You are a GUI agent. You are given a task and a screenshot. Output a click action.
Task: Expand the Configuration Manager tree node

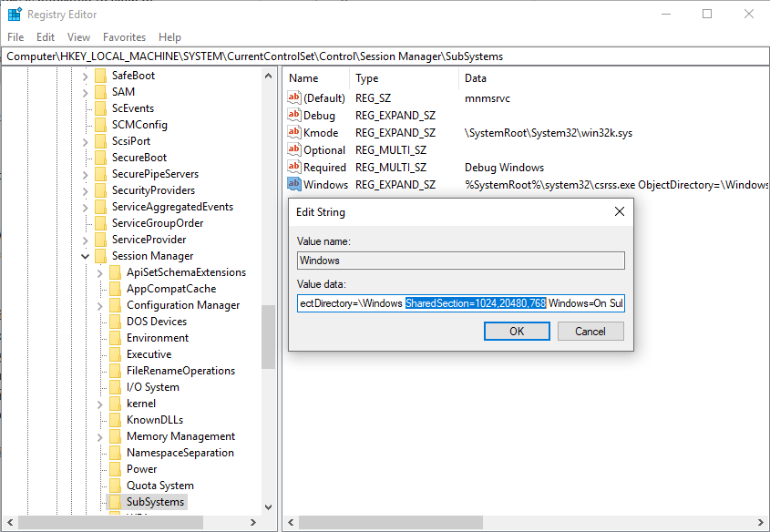[x=99, y=306]
